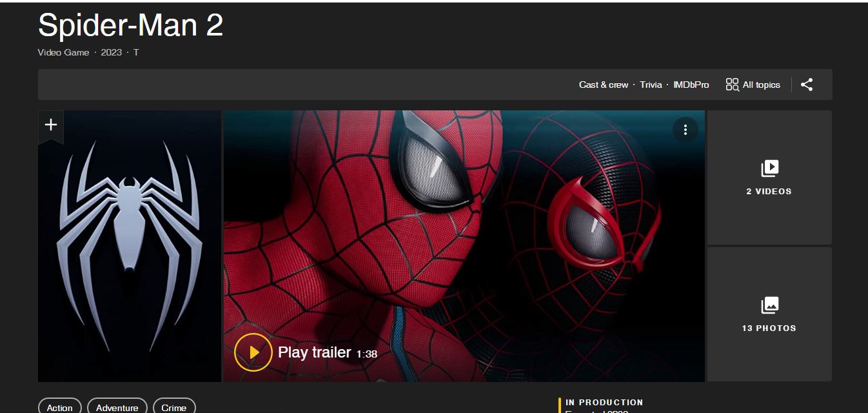
Task: Click the 1:38 trailer duration
Action: (367, 354)
